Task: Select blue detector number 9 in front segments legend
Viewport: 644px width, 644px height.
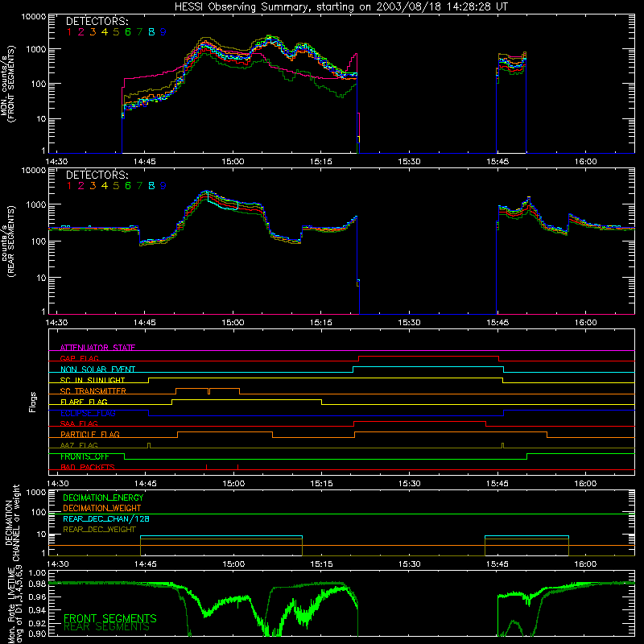Action: point(163,32)
